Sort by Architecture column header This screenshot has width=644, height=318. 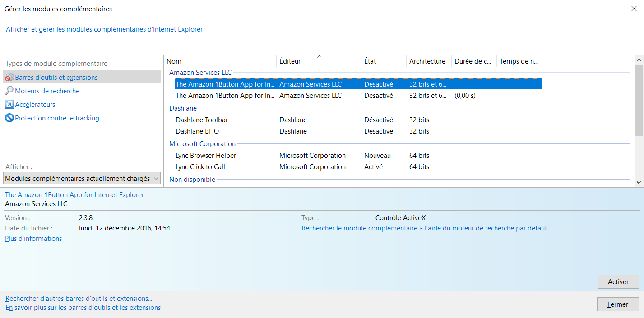coord(429,61)
